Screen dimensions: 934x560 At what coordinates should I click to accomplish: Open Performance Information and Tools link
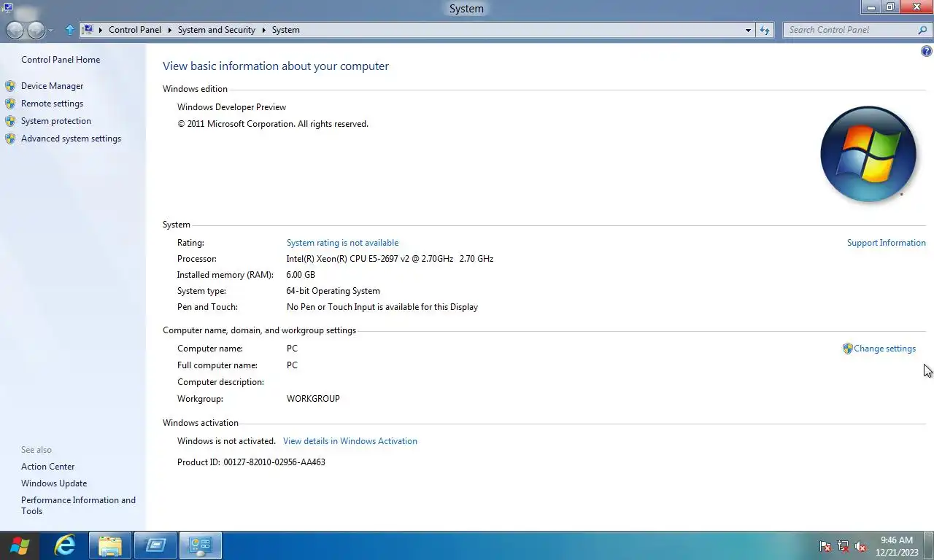[78, 505]
